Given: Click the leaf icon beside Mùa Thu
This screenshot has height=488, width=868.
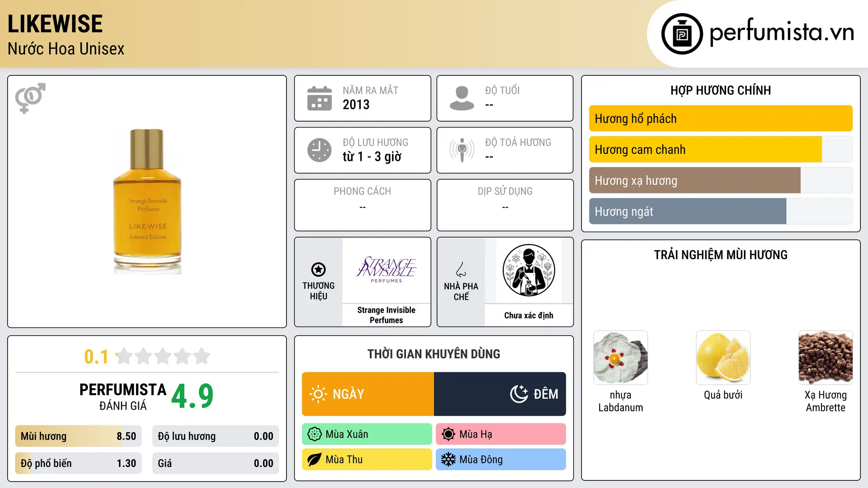Looking at the screenshot, I should coord(314,460).
